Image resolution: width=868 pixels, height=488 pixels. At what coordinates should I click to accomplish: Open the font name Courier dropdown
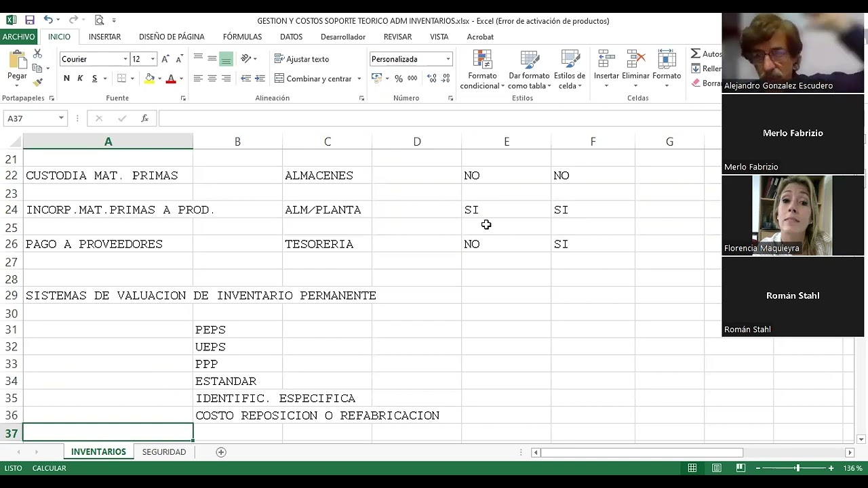pos(125,59)
